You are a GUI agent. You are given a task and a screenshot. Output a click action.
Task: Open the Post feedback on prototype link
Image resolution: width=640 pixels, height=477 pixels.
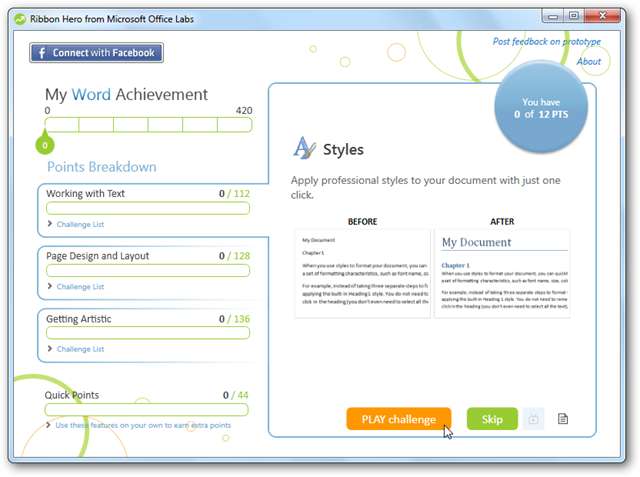[x=546, y=42]
